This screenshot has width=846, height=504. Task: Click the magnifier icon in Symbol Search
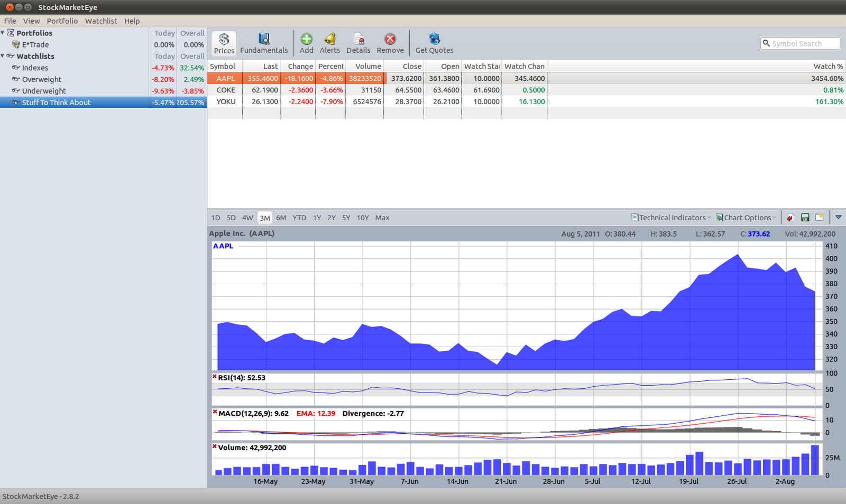point(766,43)
